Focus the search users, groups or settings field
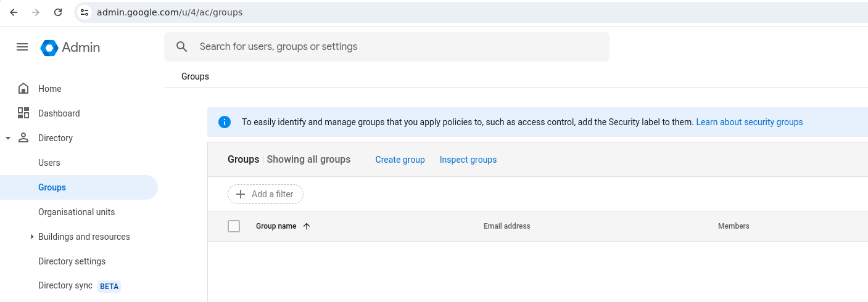The image size is (868, 302). point(395,47)
